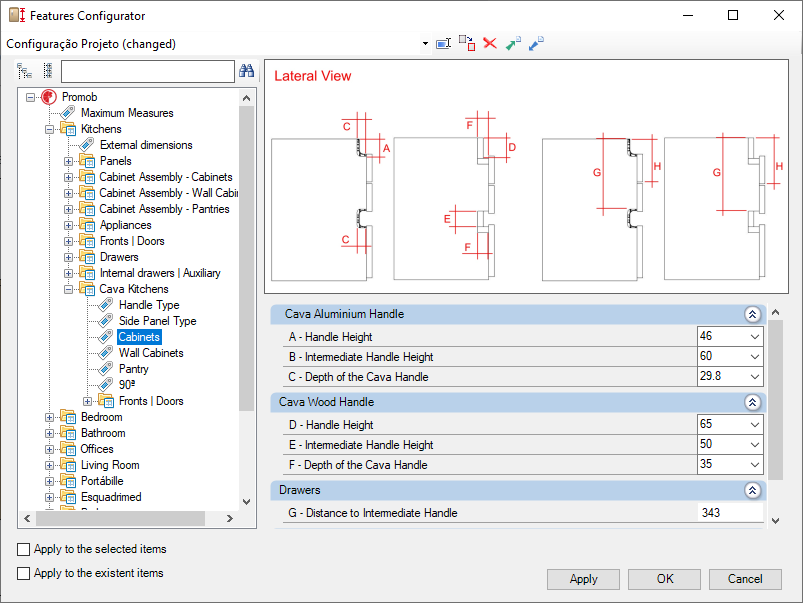Expand the Bedroom tree node
The image size is (809, 616).
coord(50,418)
